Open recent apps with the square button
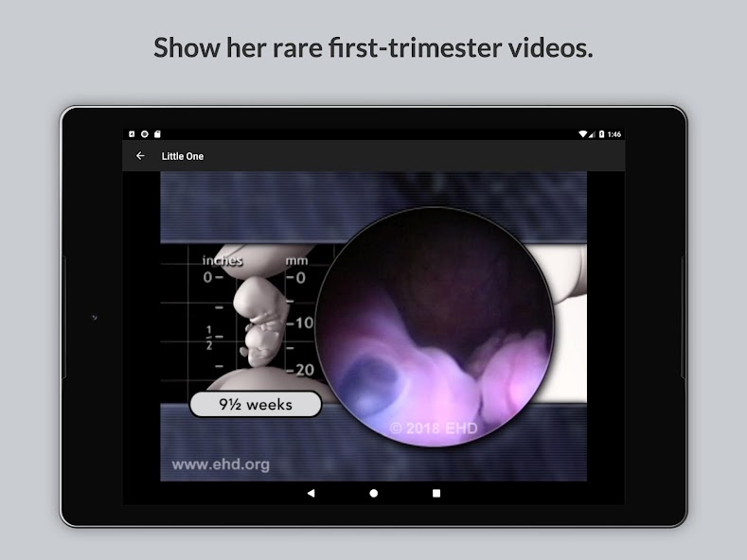 [436, 493]
